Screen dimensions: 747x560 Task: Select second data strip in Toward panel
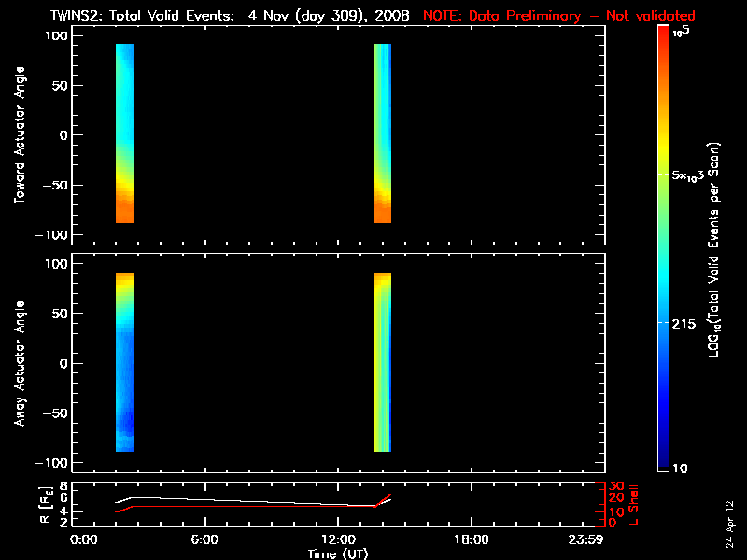383,133
